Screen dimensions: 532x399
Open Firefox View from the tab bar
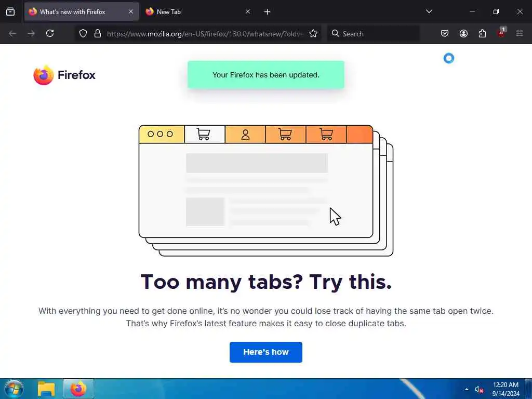pos(10,12)
